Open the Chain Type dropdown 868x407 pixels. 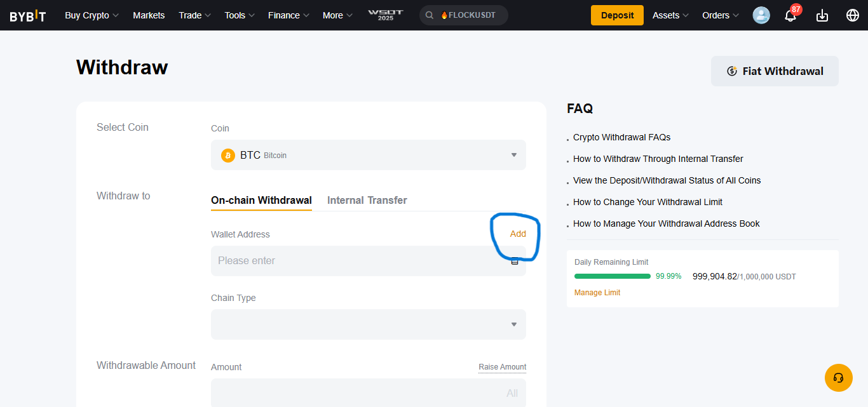[x=369, y=324]
